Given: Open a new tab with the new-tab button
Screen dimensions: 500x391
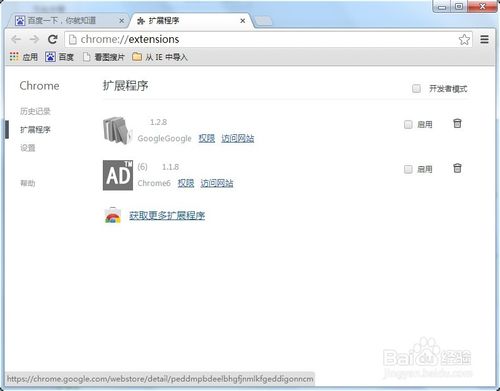Looking at the screenshot, I should [263, 21].
